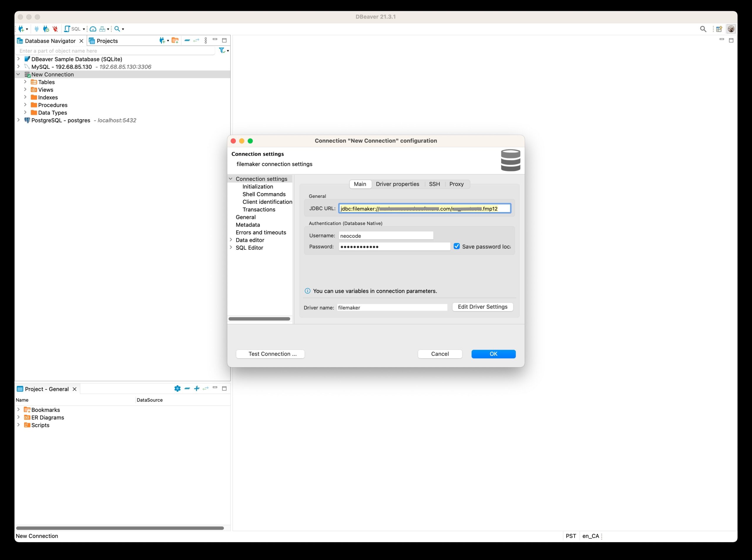Click the Password input field
The image size is (752, 560).
pyautogui.click(x=394, y=247)
